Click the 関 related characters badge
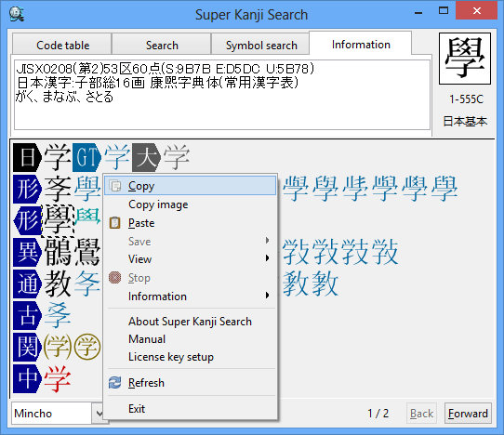504x435 pixels. 27,347
